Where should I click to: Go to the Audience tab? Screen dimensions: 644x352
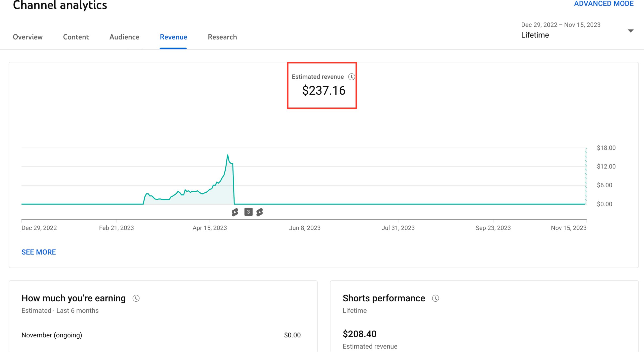click(x=124, y=37)
